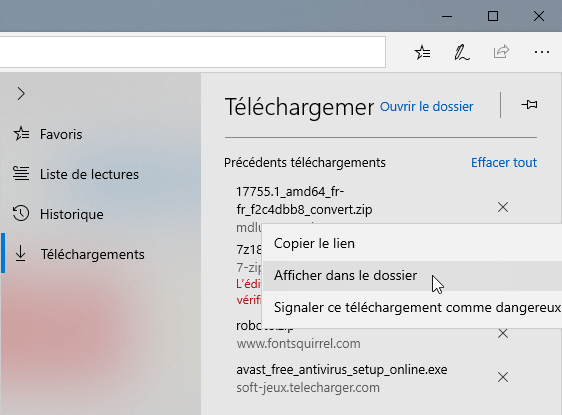Click inside the browser address bar
The width and height of the screenshot is (562, 415).
192,52
